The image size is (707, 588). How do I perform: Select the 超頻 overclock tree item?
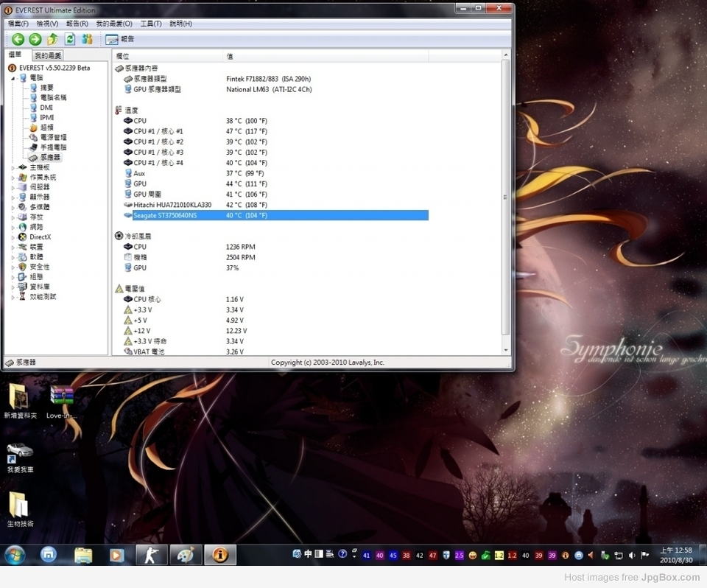coord(46,127)
